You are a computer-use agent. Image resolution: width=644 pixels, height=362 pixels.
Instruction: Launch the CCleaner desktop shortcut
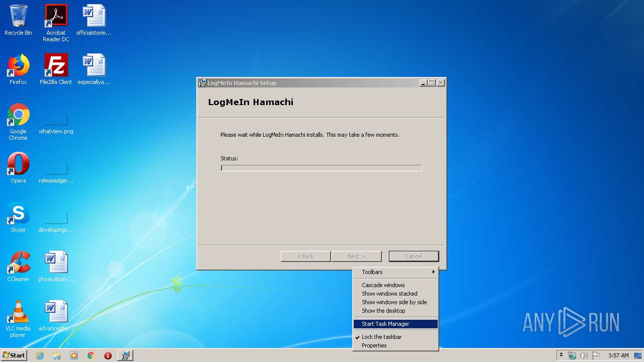[x=18, y=266]
